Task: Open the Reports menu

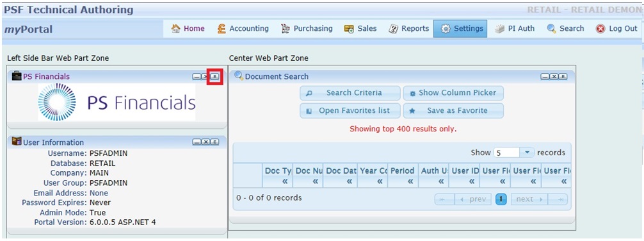Action: [408, 28]
